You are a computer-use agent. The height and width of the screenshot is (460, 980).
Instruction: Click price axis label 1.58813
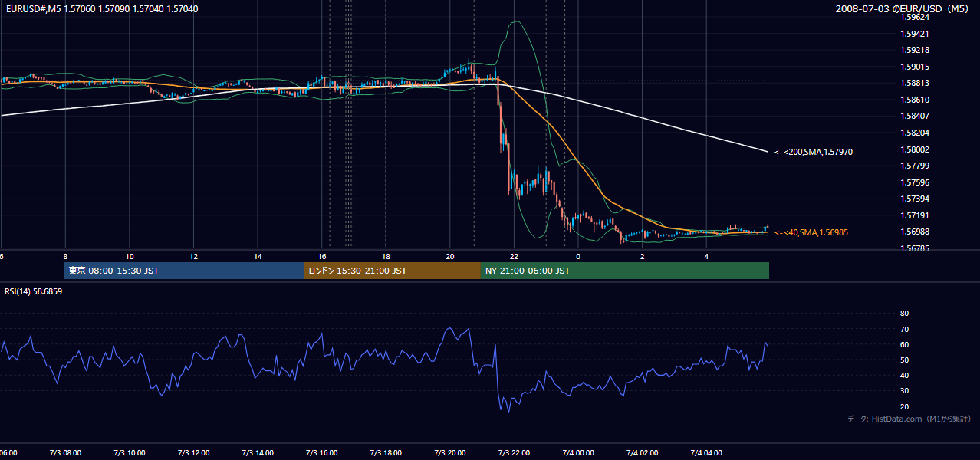(x=916, y=83)
